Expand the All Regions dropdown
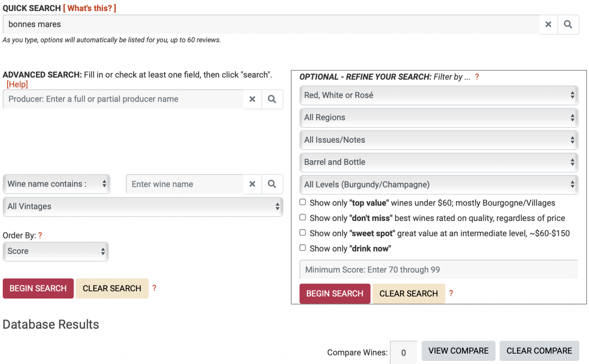Image resolution: width=589 pixels, height=364 pixels. (439, 118)
